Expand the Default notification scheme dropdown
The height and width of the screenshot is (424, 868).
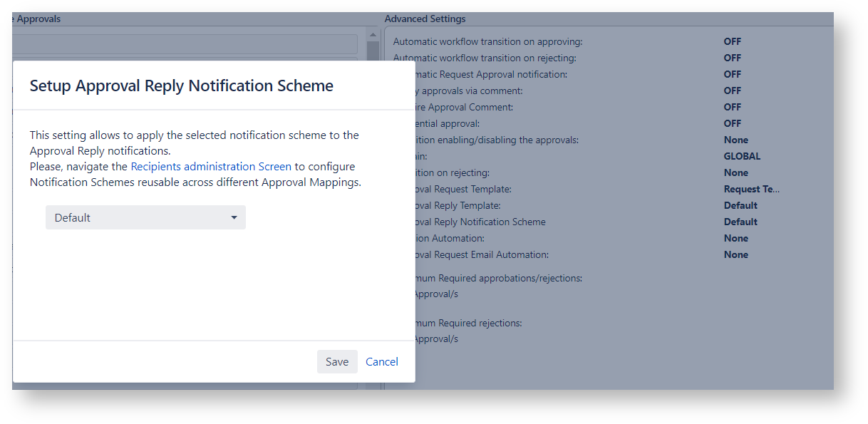(x=145, y=218)
